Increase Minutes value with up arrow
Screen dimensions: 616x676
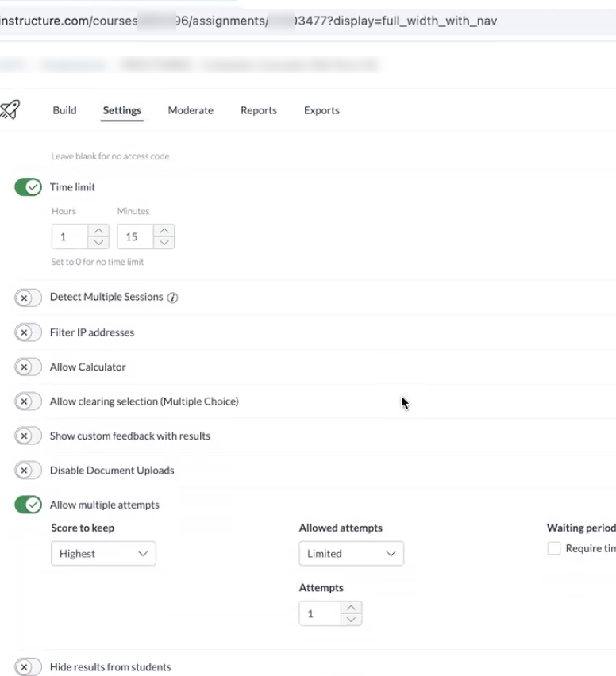164,231
